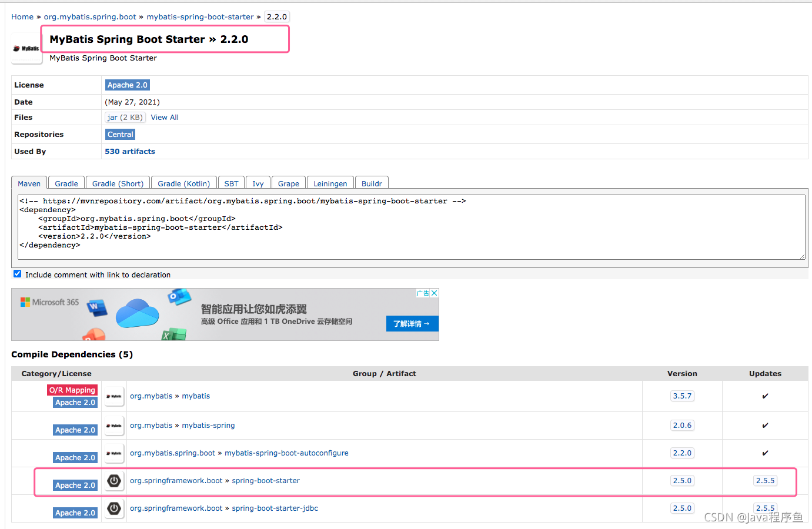Viewport: 812px width, 529px height.
Task: Switch to the Gradle (Short) tab
Action: point(118,183)
